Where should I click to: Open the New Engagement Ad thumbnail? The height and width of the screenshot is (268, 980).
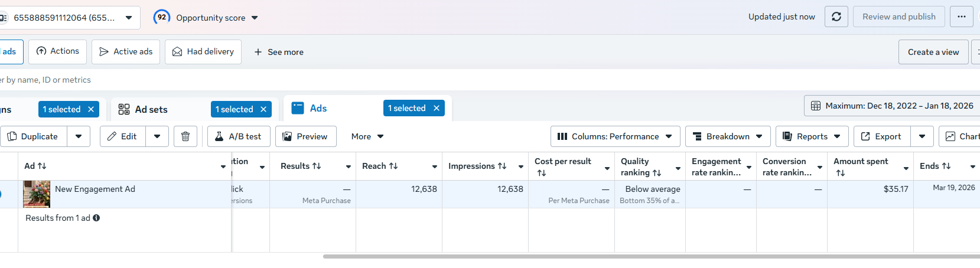[x=37, y=194]
